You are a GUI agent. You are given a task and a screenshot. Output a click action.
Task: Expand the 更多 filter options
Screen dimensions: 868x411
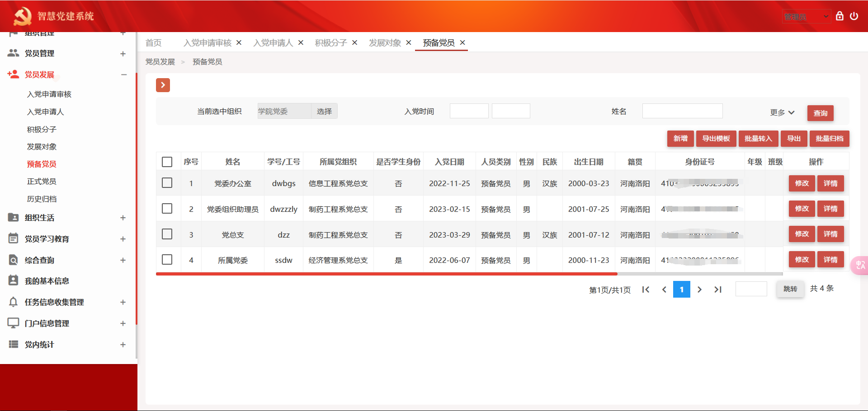[782, 112]
